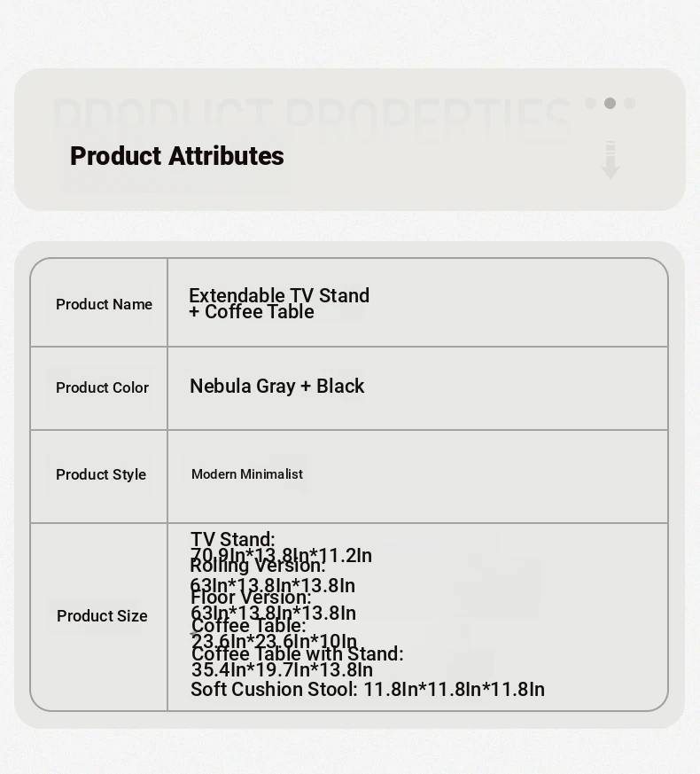700x774 pixels.
Task: Click the Product Color row label
Action: pos(102,387)
